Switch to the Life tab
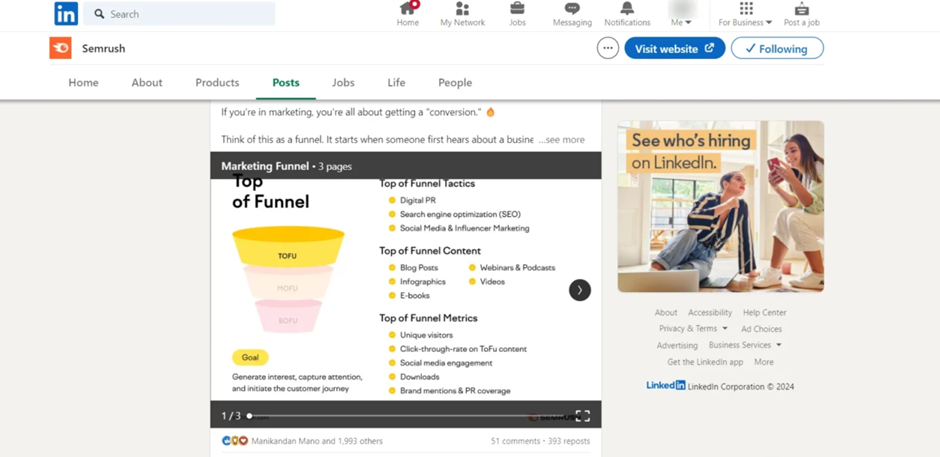 [396, 83]
